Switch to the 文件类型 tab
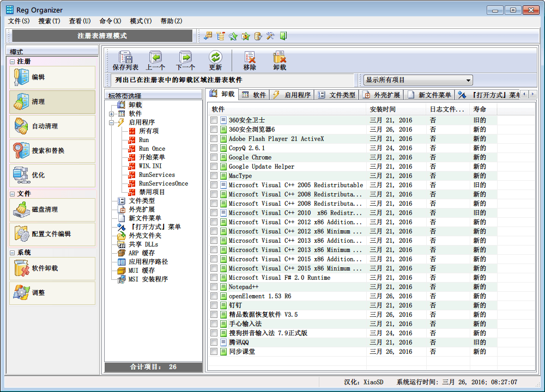 336,95
